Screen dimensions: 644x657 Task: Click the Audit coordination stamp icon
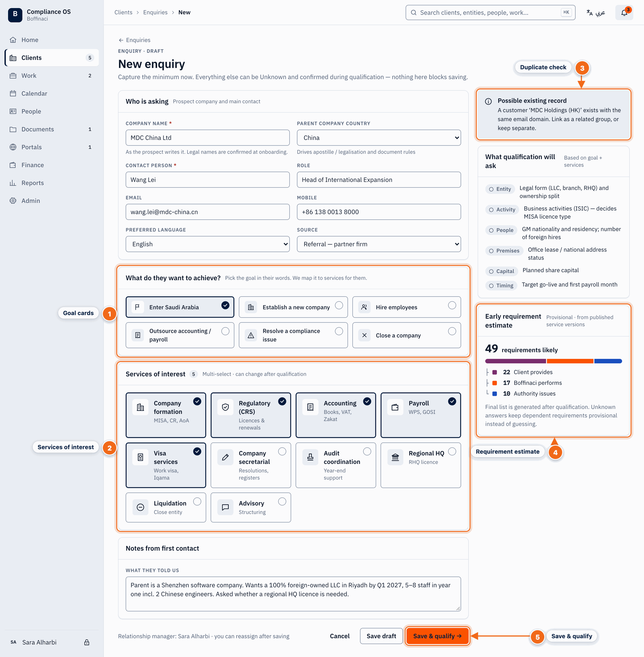(310, 457)
